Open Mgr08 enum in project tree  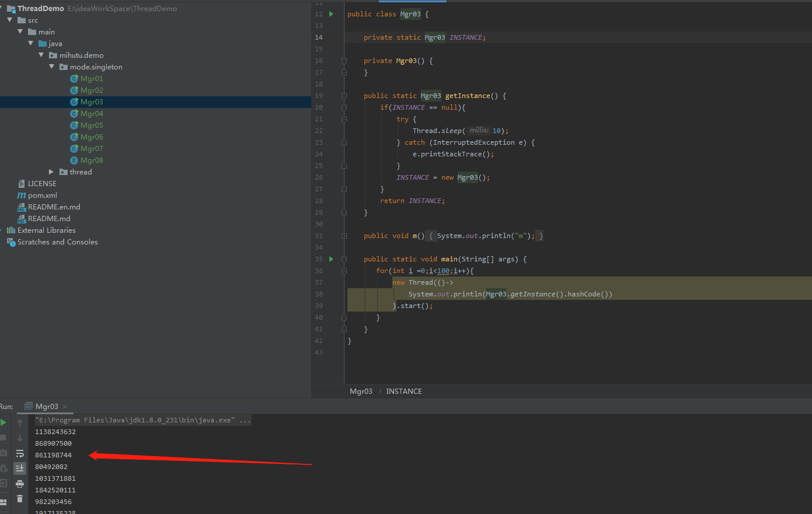(x=92, y=160)
